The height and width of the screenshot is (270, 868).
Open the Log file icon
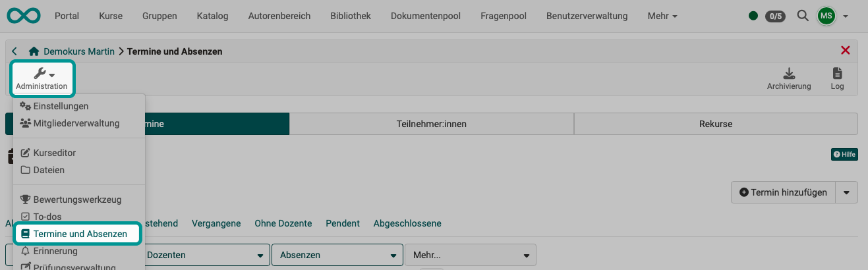coord(837,79)
